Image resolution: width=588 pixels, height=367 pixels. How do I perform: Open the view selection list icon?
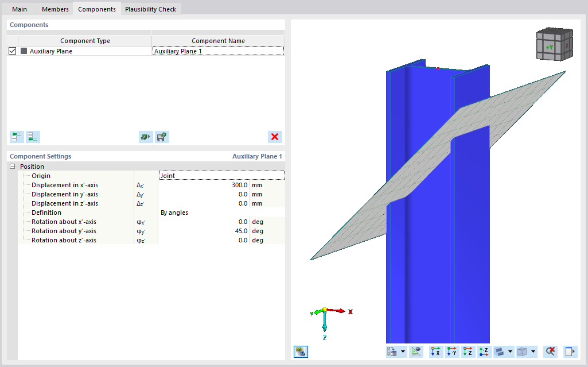click(392, 351)
